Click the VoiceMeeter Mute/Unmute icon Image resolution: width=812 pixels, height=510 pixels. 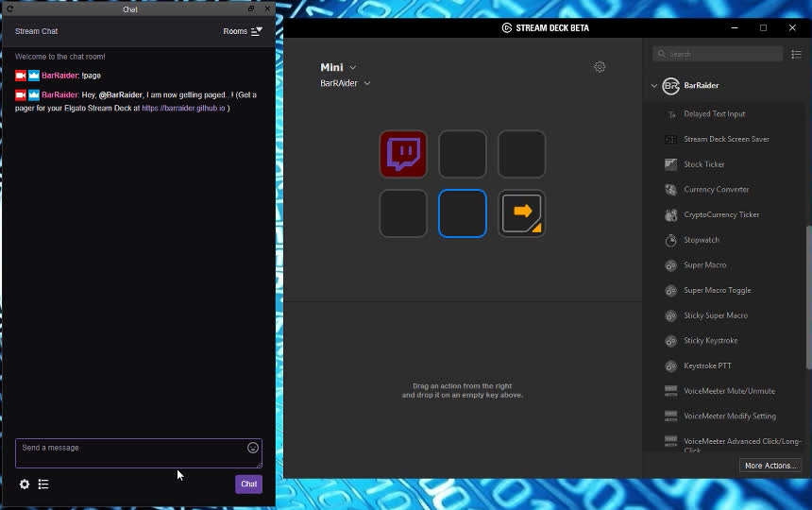[x=671, y=391]
